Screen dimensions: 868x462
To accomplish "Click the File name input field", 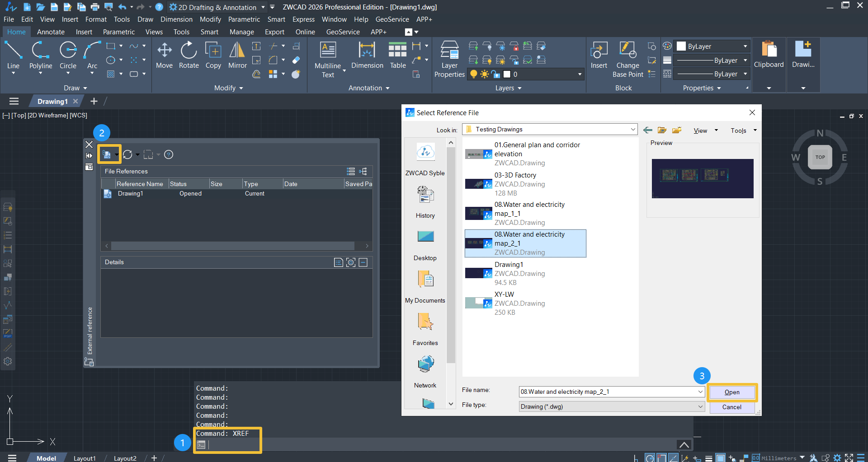I will [608, 392].
